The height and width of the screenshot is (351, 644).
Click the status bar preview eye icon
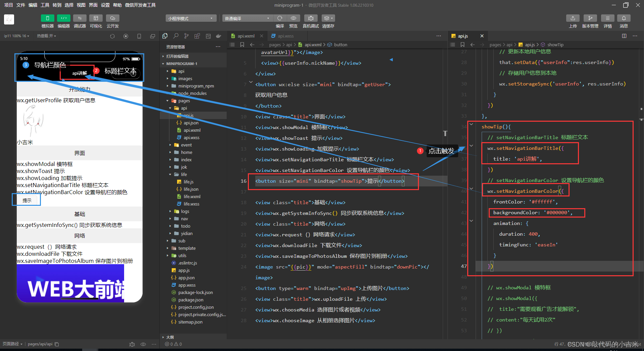pyautogui.click(x=143, y=344)
